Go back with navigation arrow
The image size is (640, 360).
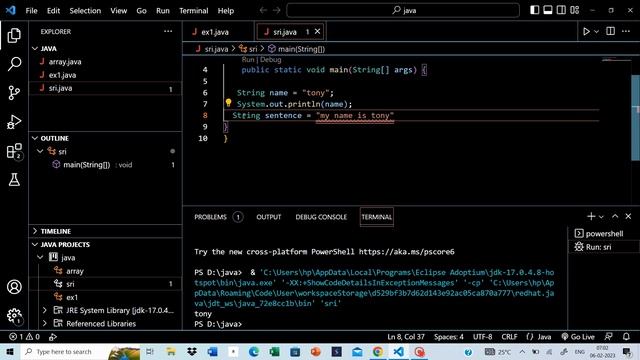coord(263,10)
